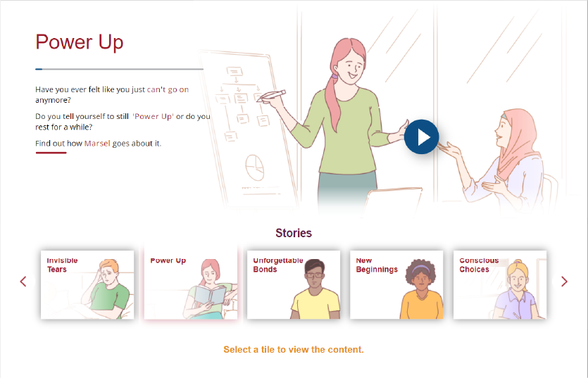This screenshot has height=378, width=588.
Task: Click the man in green shirt illustration
Action: click(x=106, y=289)
